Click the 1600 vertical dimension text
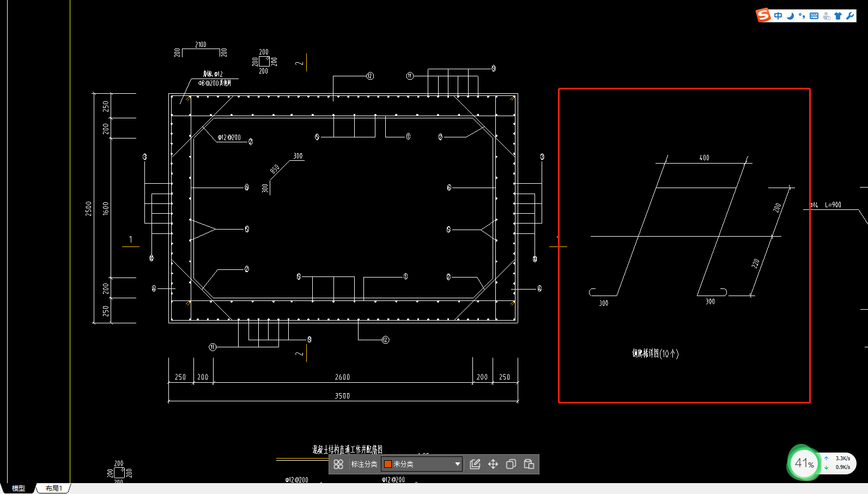 tap(106, 208)
